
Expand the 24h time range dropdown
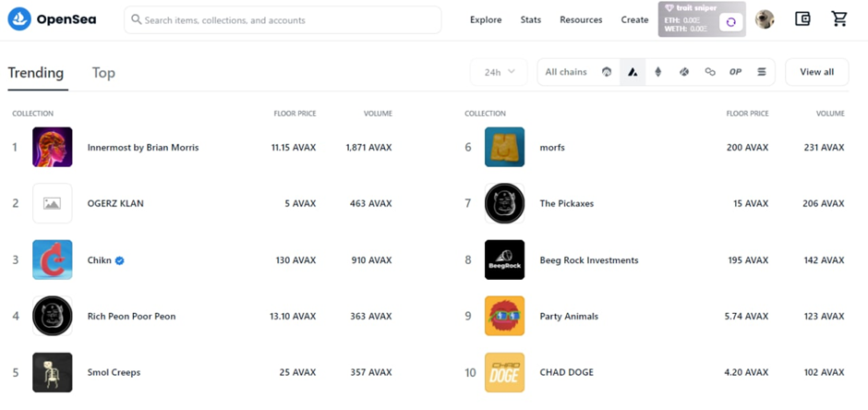click(x=499, y=72)
